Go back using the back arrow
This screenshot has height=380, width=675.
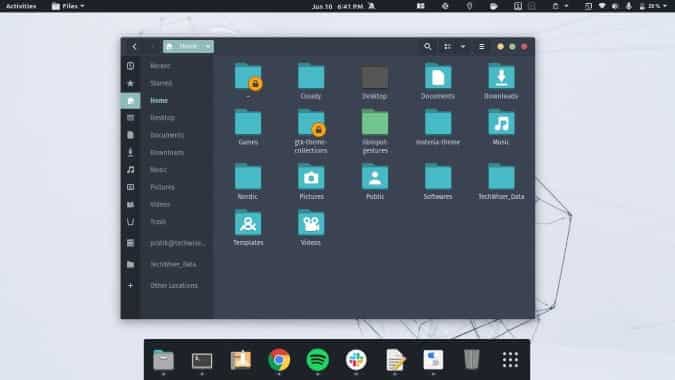134,46
